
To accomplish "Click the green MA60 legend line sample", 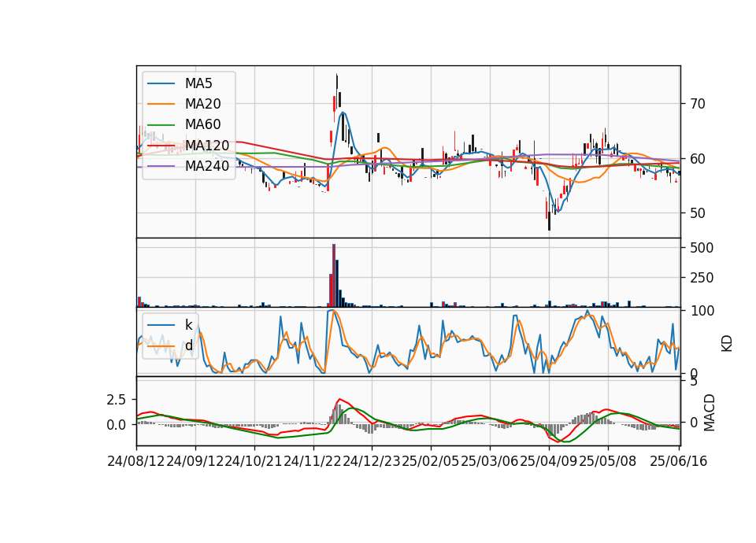I will tap(161, 125).
